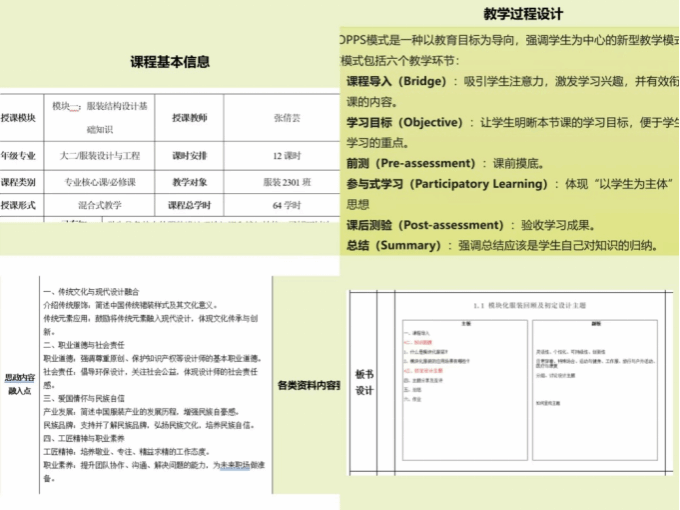The width and height of the screenshot is (680, 510).
Task: Click the cell 模块一:服装结构设计基础知识
Action: coord(100,118)
